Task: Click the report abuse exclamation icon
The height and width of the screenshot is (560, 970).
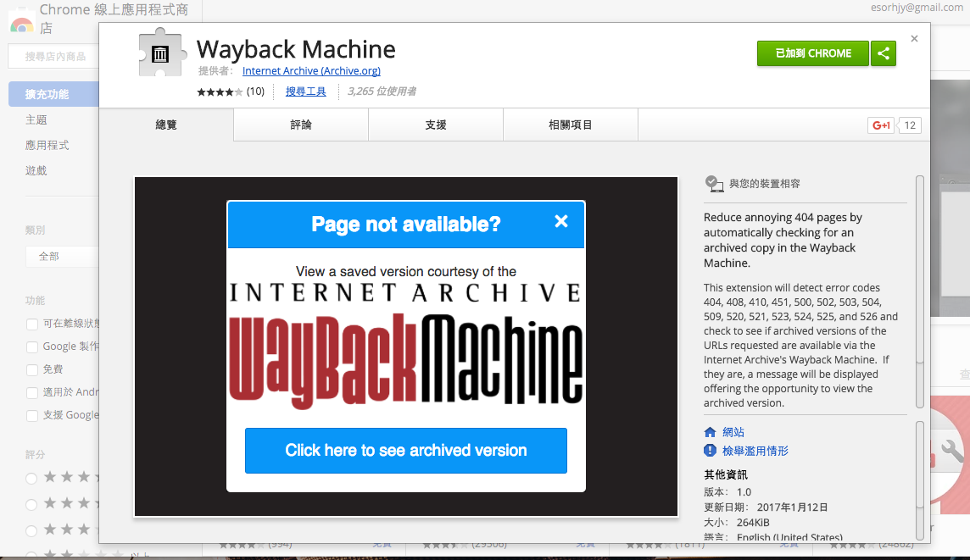Action: pyautogui.click(x=711, y=451)
